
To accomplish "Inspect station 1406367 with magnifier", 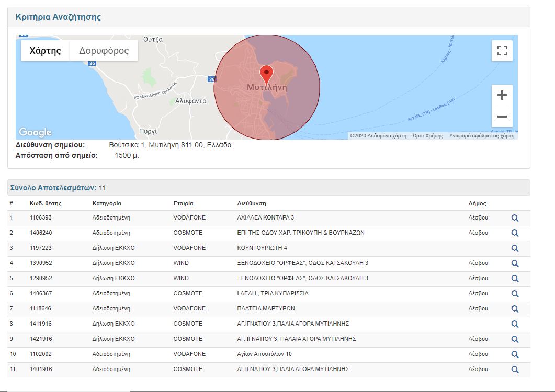I will coord(515,294).
